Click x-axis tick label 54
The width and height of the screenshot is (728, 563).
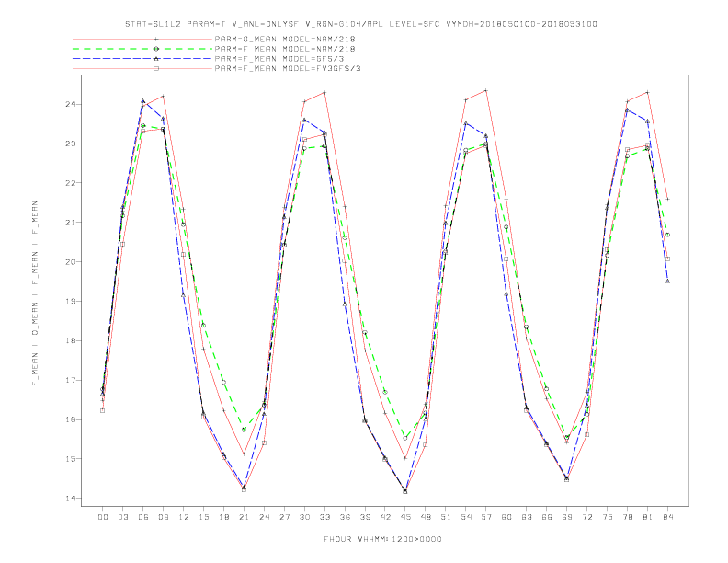[x=466, y=517]
